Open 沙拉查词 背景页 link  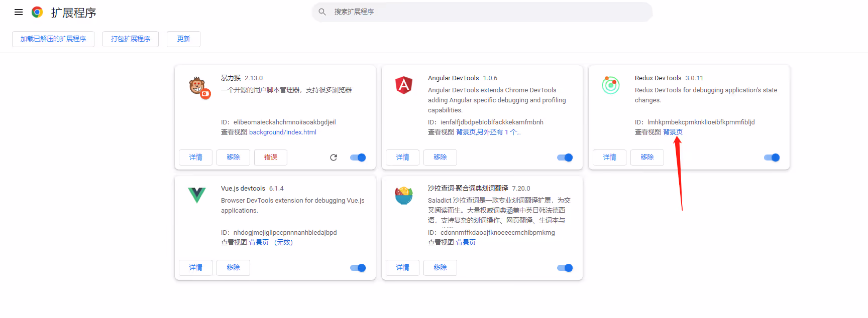(x=466, y=243)
